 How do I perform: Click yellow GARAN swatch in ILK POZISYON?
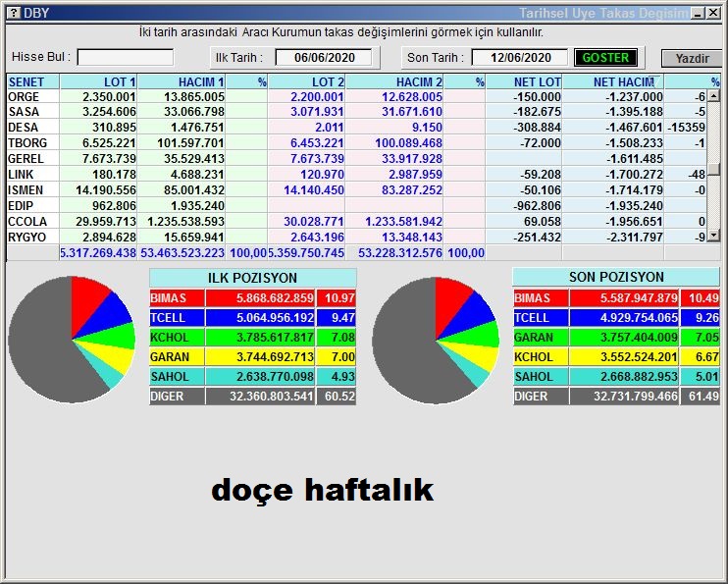click(x=177, y=357)
